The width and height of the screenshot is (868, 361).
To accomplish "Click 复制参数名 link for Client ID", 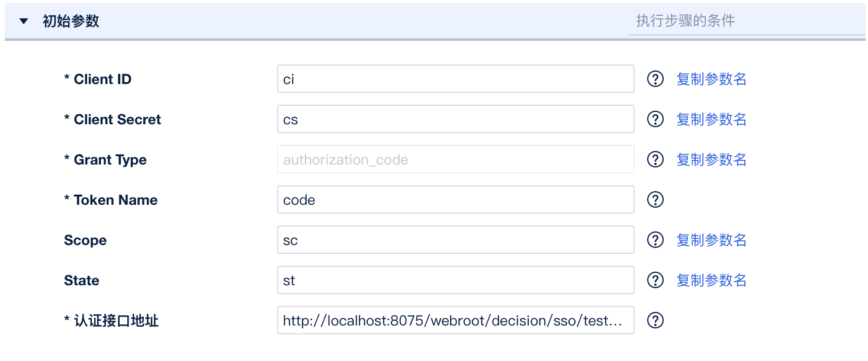I will point(711,79).
